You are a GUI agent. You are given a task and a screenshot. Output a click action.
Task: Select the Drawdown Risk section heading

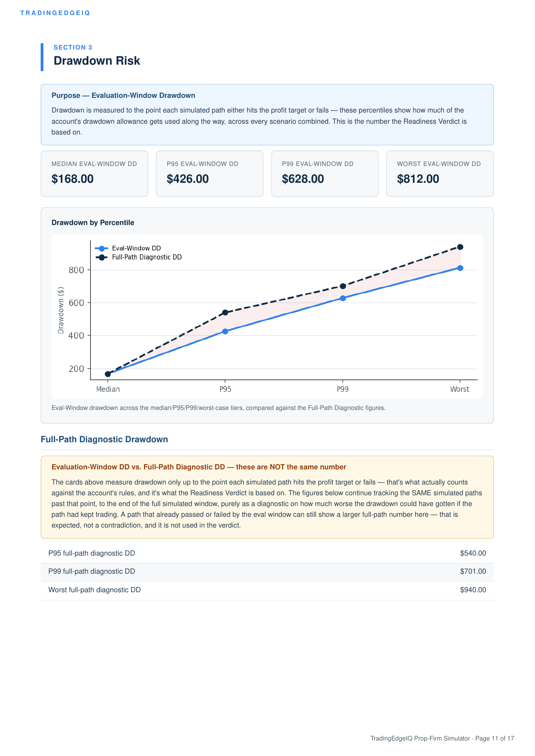click(x=97, y=61)
